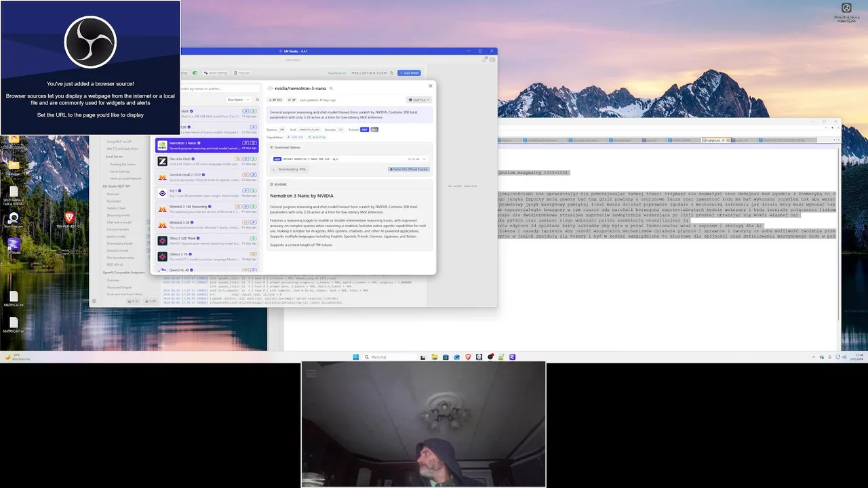Click the Staff Pick badge
Viewport: 868px width, 488px height.
tap(419, 100)
